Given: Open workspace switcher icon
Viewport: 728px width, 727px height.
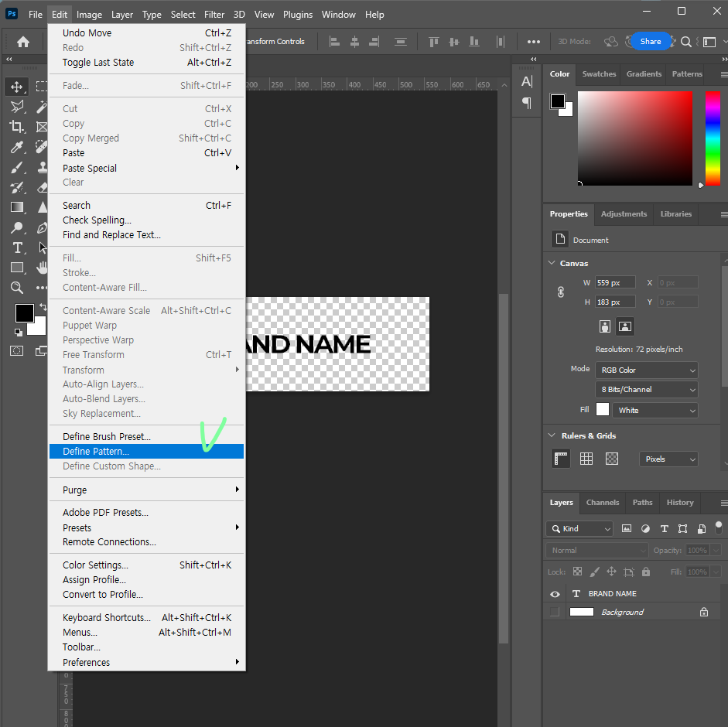Looking at the screenshot, I should point(709,42).
